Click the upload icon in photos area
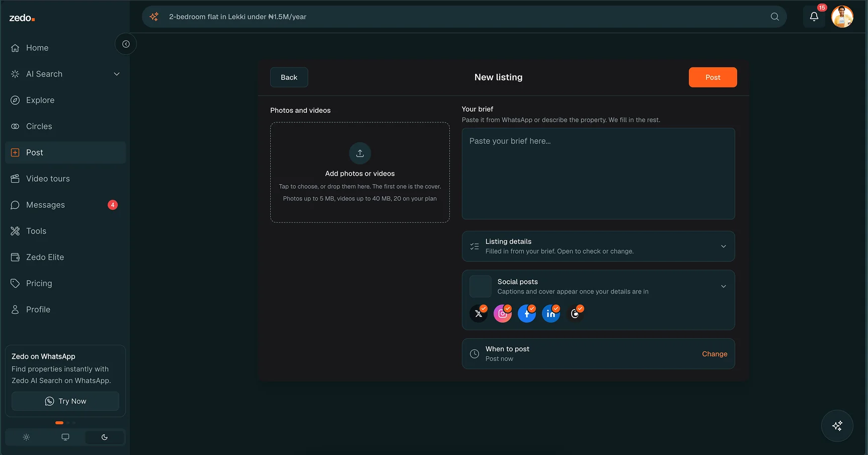Image resolution: width=868 pixels, height=455 pixels. [x=360, y=153]
